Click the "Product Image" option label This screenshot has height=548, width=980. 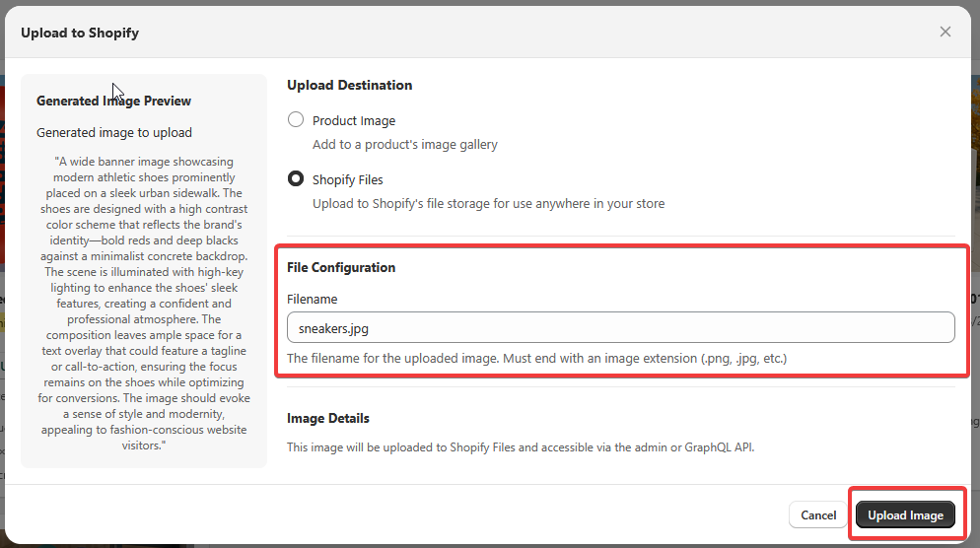pyautogui.click(x=354, y=120)
